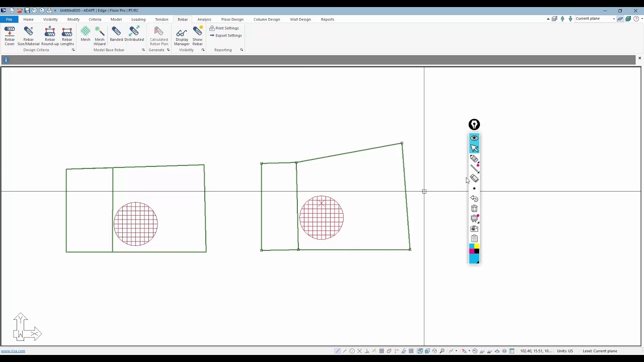Switch to the Floor Design tab
Viewport: 644px width, 362px height.
[x=232, y=19]
